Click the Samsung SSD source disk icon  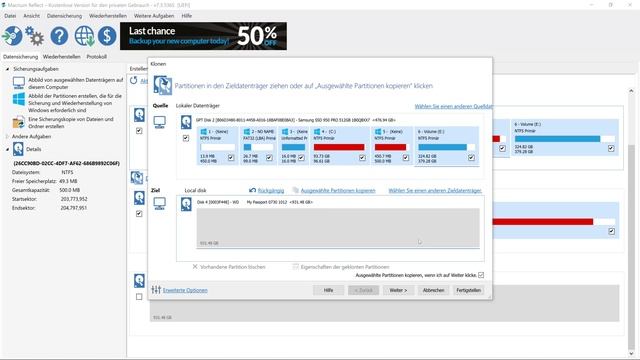point(186,122)
